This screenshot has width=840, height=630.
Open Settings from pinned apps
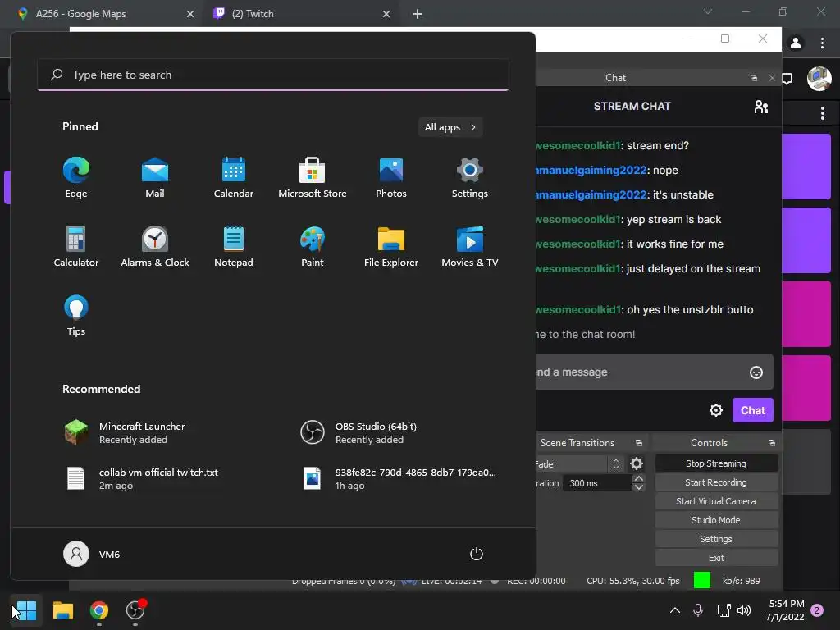(470, 178)
